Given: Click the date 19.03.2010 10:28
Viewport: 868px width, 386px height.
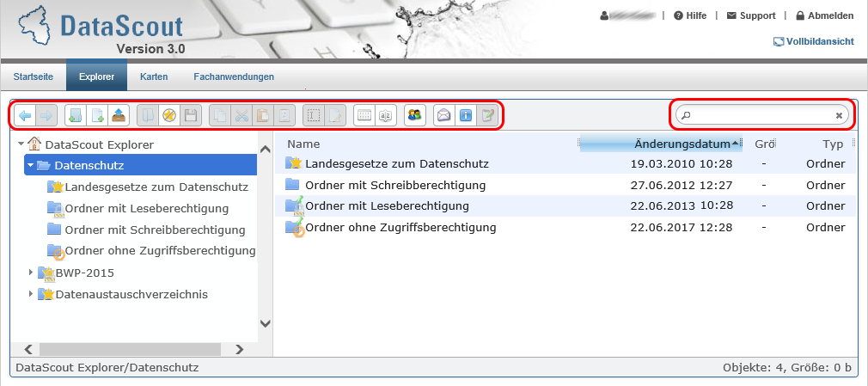Looking at the screenshot, I should point(682,163).
